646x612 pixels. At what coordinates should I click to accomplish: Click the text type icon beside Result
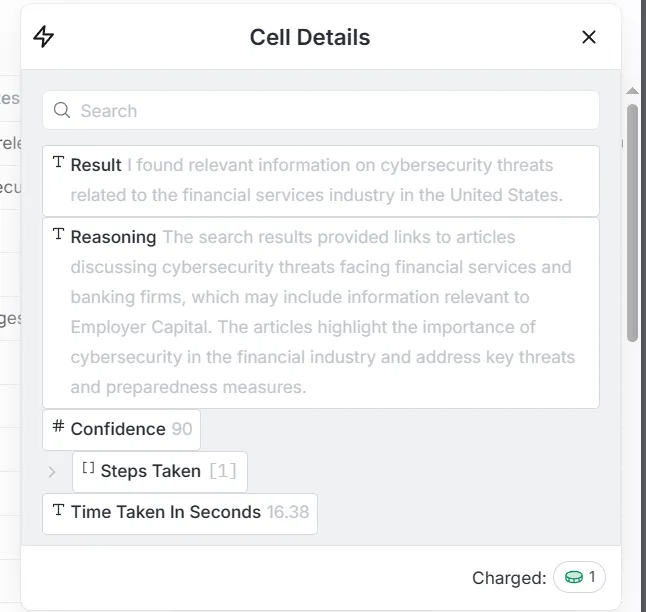59,162
